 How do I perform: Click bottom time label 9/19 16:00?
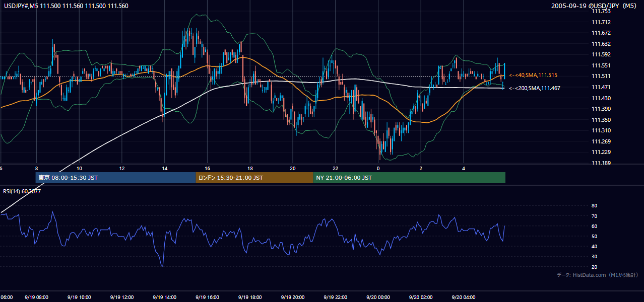click(x=208, y=297)
